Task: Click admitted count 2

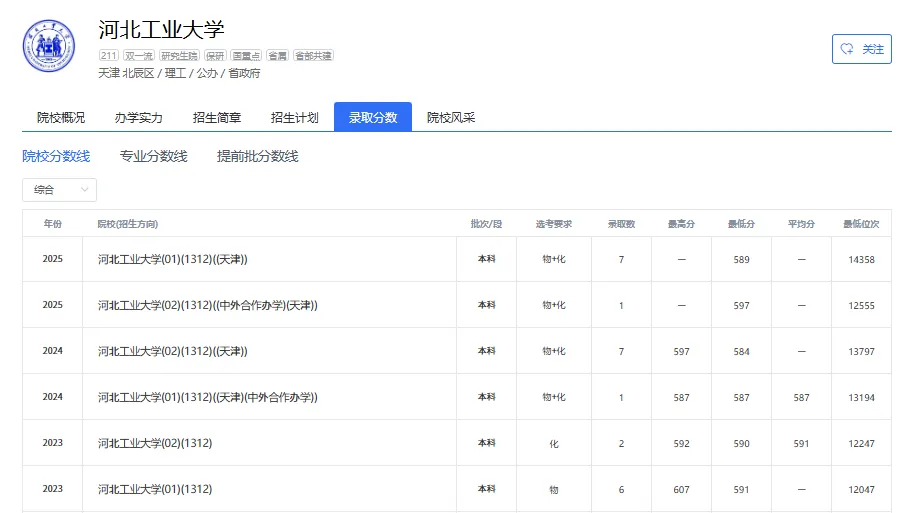Action: point(621,443)
